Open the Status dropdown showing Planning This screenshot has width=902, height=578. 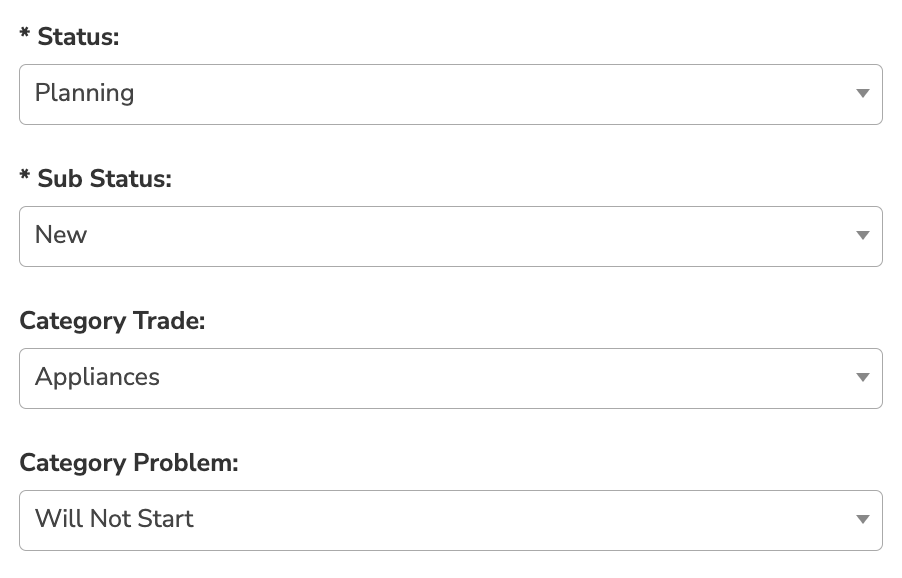(x=450, y=94)
